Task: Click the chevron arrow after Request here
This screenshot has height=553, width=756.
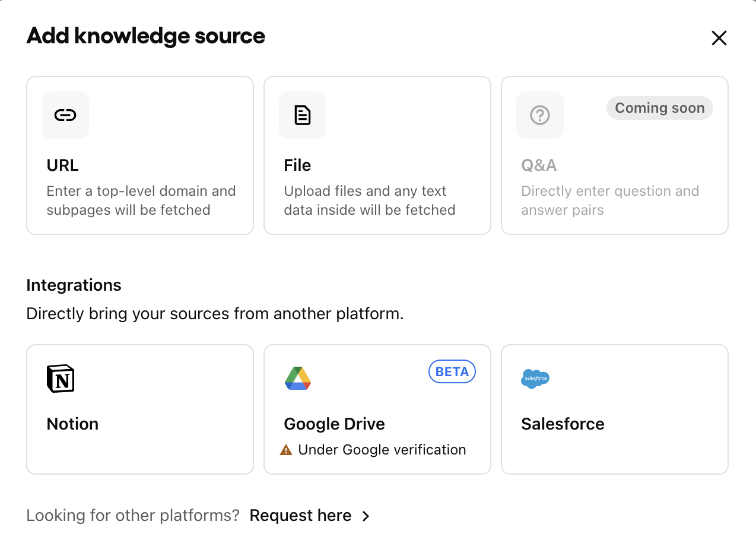Action: click(x=366, y=516)
